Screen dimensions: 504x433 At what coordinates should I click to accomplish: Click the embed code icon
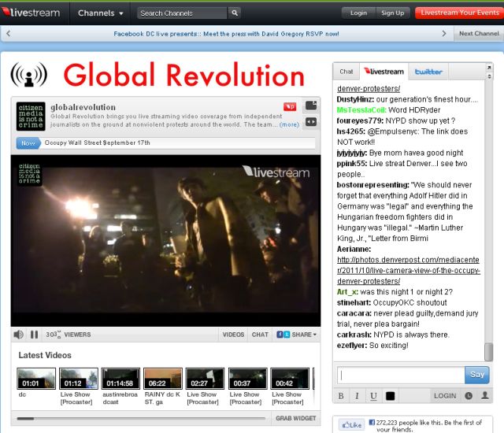pyautogui.click(x=311, y=122)
